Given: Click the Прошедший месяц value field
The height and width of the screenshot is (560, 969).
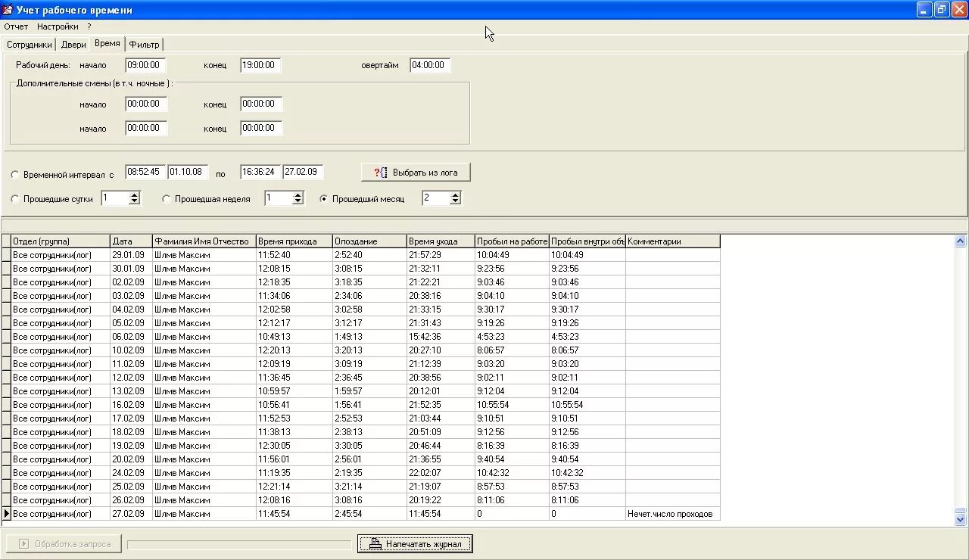Looking at the screenshot, I should click(x=436, y=198).
